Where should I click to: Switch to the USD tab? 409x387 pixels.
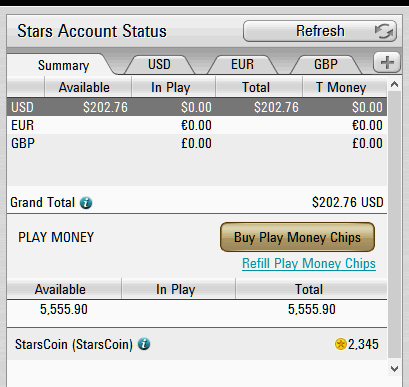[x=159, y=64]
